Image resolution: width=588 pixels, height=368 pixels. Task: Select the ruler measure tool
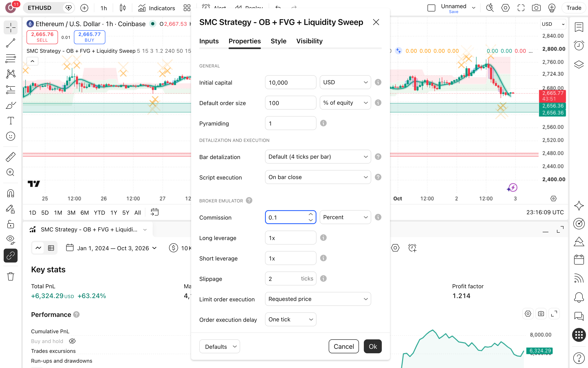pos(11,157)
